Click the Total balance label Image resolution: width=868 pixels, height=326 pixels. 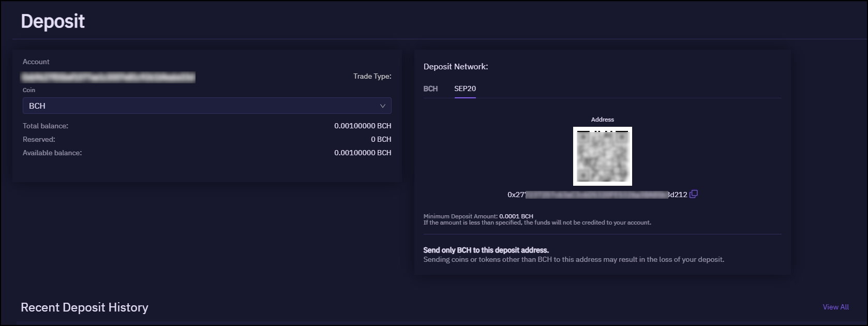[46, 126]
